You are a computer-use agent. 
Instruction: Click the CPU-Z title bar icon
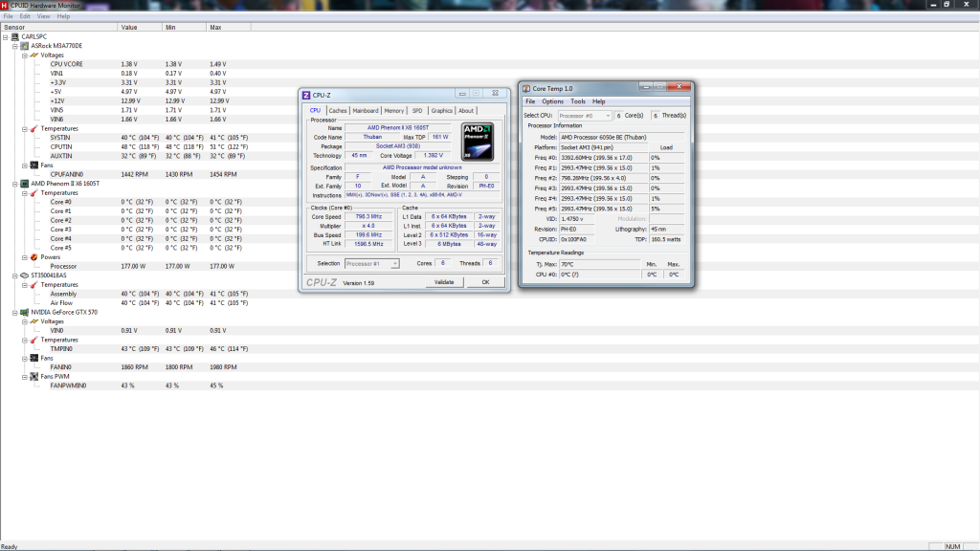tap(306, 95)
